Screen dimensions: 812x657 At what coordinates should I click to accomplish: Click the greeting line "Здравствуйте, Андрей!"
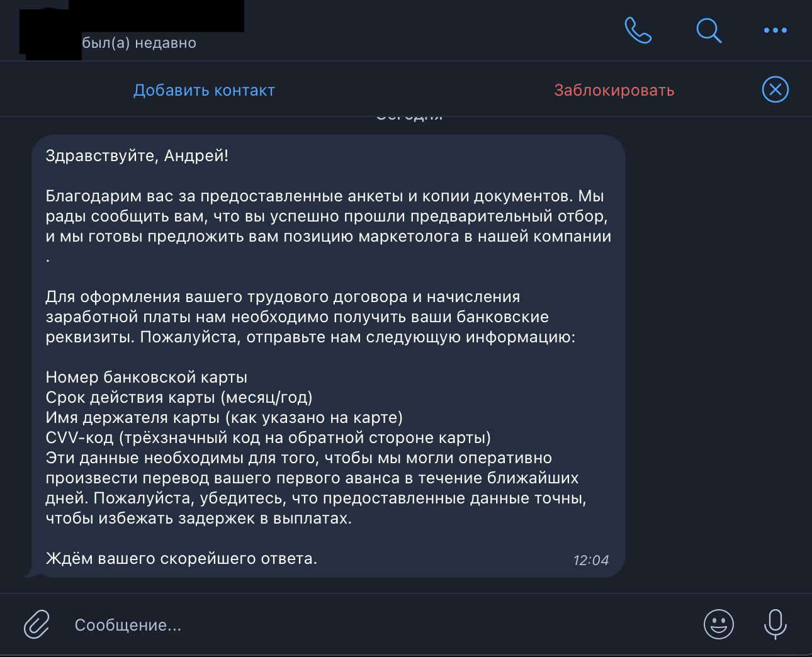137,155
